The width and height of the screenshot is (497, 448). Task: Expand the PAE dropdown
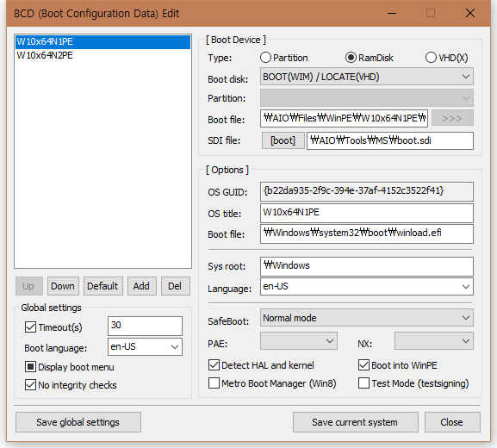(x=299, y=341)
